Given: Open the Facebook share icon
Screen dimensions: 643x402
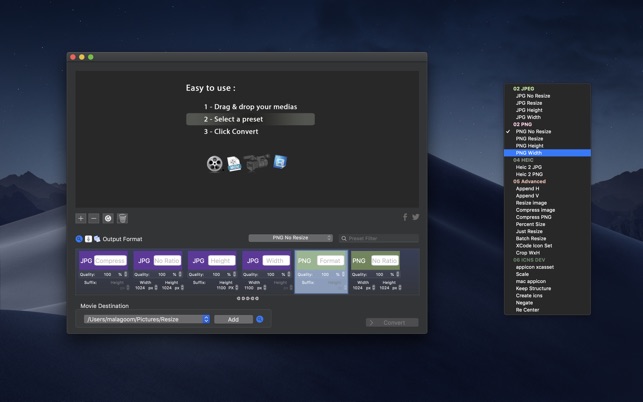Looking at the screenshot, I should (x=405, y=217).
